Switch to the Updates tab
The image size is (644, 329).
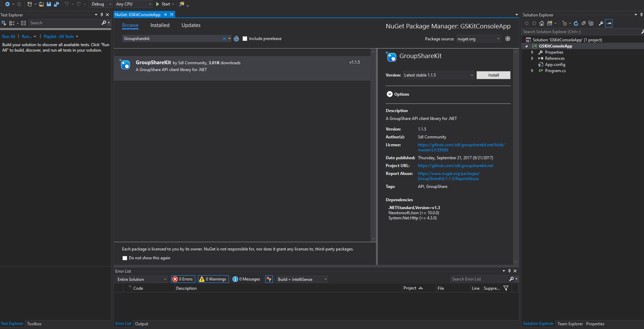[191, 25]
